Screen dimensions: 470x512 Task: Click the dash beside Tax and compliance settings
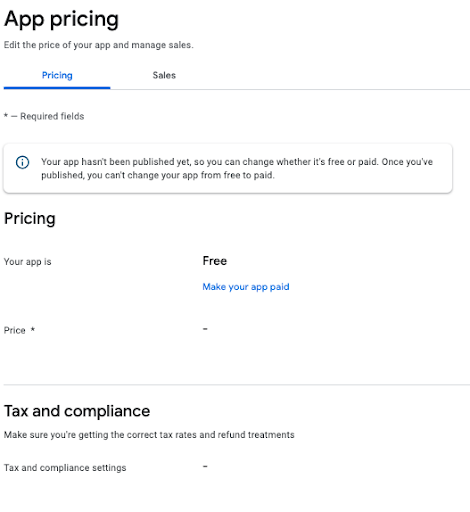tap(205, 466)
